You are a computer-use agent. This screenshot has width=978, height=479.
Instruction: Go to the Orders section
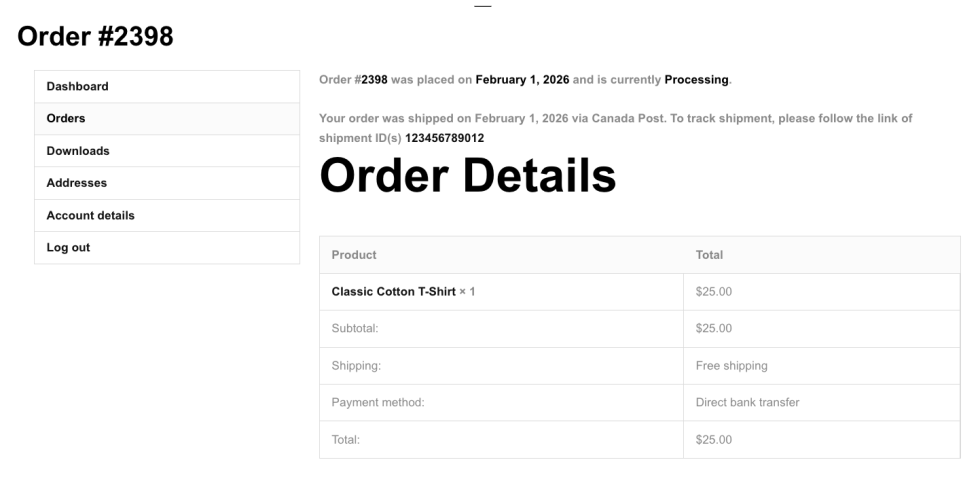(x=66, y=118)
